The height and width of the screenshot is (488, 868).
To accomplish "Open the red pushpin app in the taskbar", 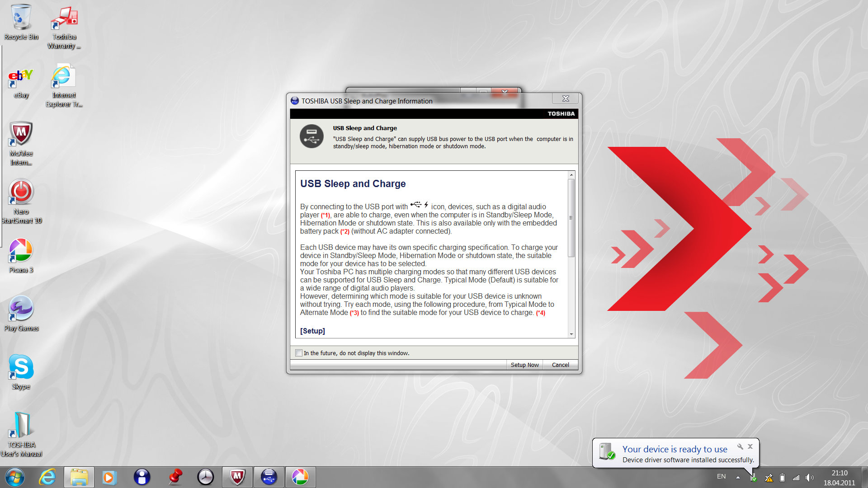I will (175, 477).
